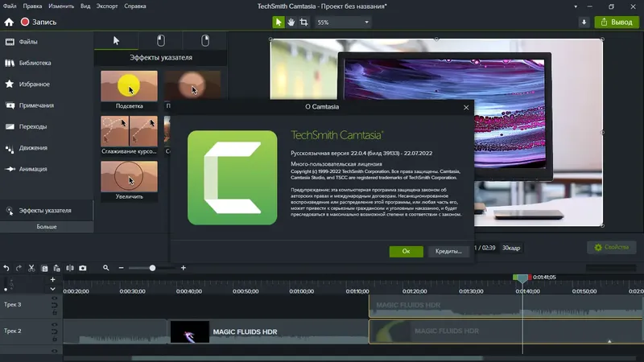Toggle visibility eye of Трек 3
Image resolution: width=644 pixels, height=362 pixels.
[x=54, y=298]
